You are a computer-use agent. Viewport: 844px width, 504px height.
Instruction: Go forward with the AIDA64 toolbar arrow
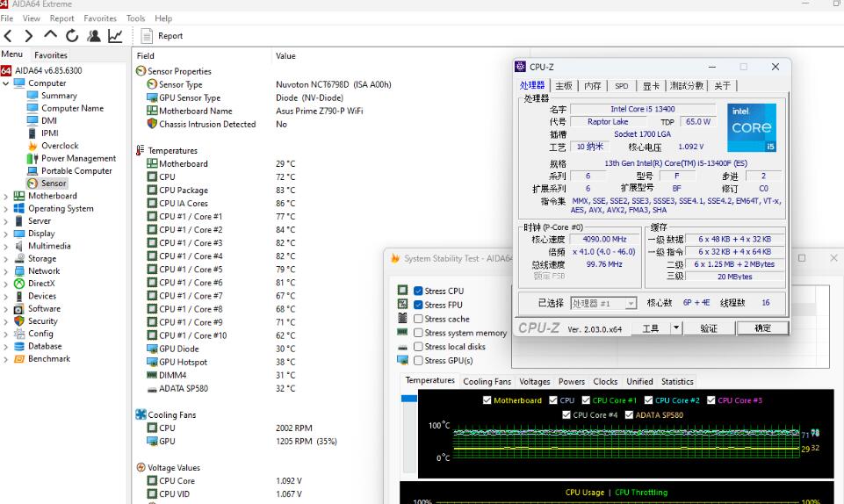(x=28, y=36)
